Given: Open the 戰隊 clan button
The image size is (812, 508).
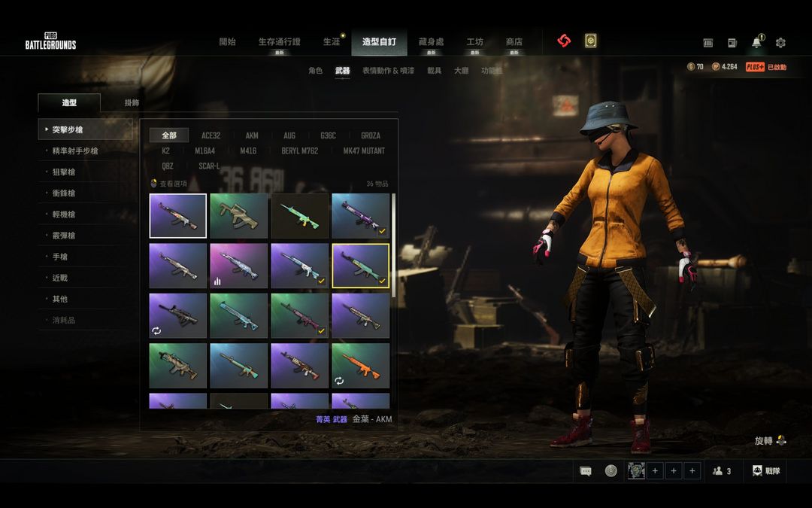Looking at the screenshot, I should (766, 470).
